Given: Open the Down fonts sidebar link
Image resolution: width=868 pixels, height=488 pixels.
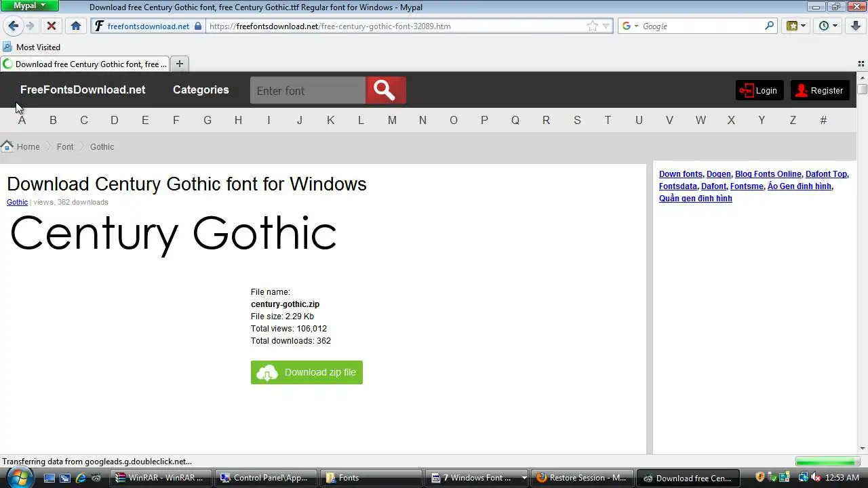Looking at the screenshot, I should 681,174.
